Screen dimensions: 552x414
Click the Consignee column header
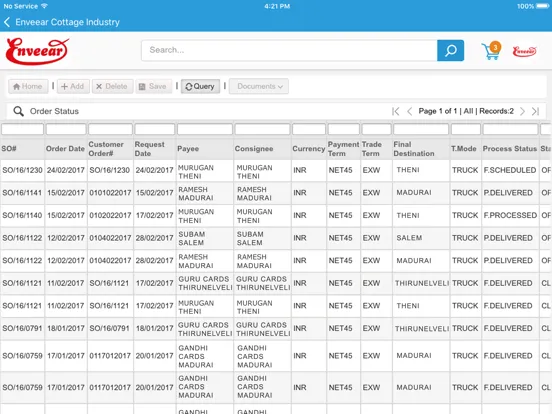[x=254, y=149]
